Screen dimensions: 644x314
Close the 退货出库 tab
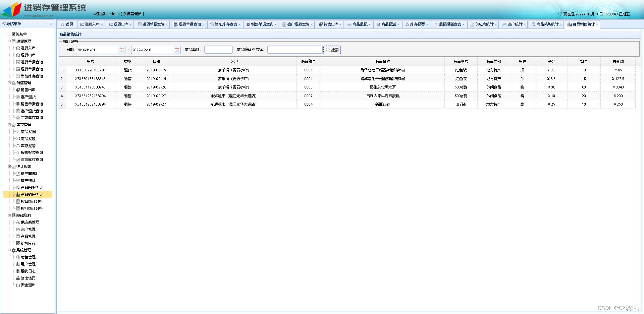131,24
